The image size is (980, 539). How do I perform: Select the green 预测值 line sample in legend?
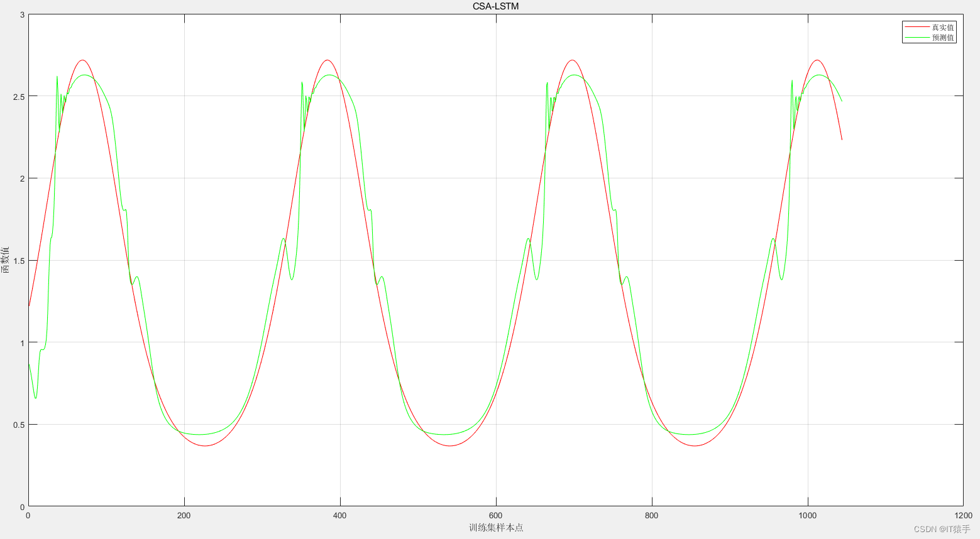point(918,37)
